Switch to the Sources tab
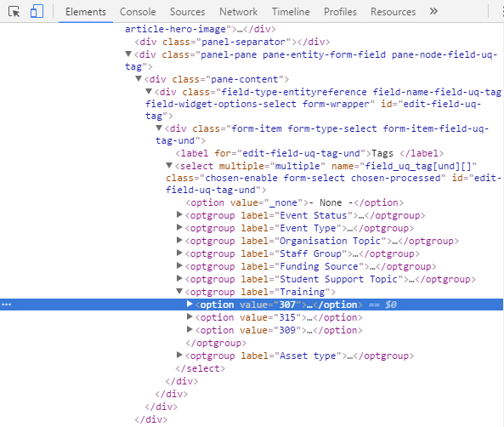This screenshot has height=427, width=504. click(187, 12)
